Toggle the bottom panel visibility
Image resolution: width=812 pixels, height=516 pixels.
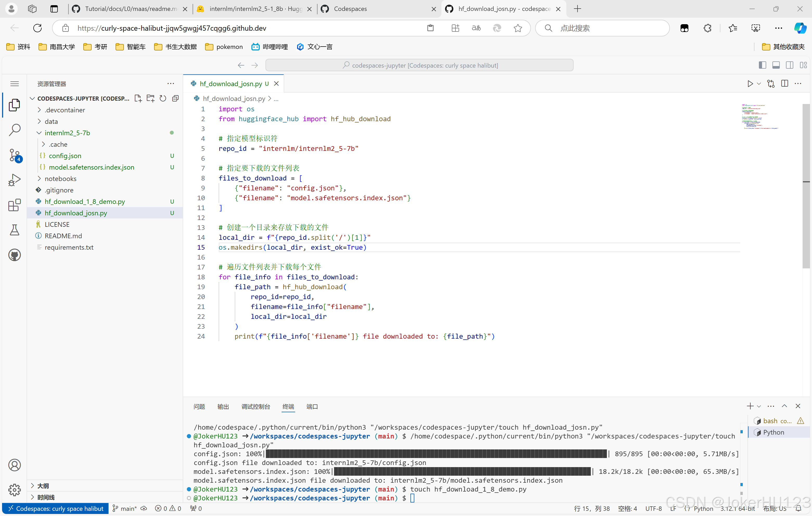[x=776, y=65]
